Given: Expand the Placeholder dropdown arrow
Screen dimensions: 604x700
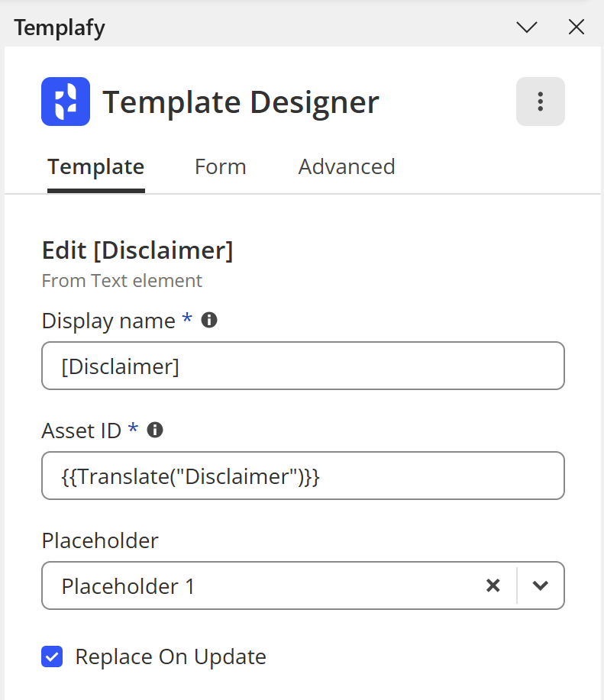Looking at the screenshot, I should [540, 585].
